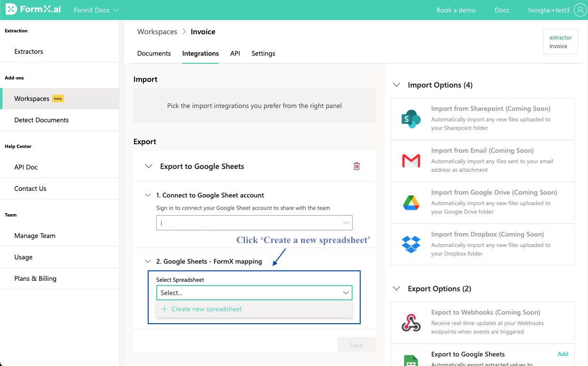Add the Export to Google Sheets option
The image size is (588, 366).
(x=563, y=354)
